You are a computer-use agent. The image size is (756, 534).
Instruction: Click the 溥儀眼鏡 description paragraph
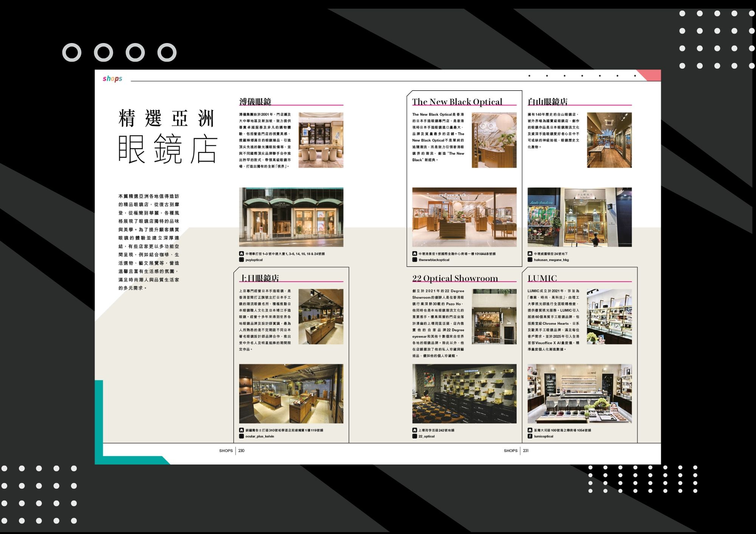pyautogui.click(x=265, y=140)
